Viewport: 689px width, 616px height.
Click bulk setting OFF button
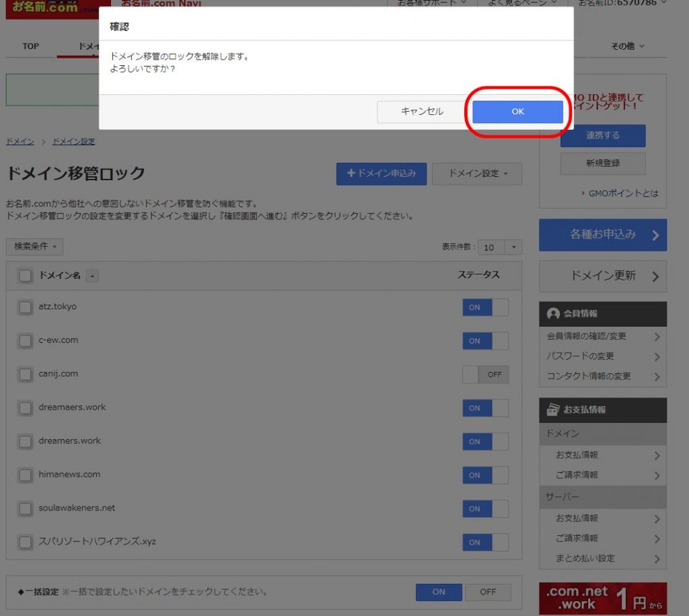point(488,592)
